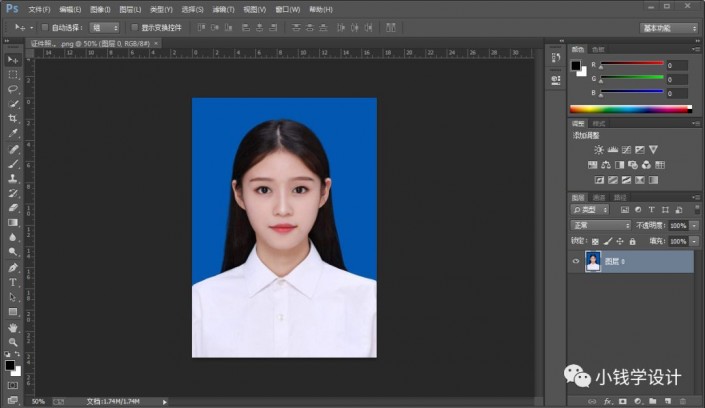Image resolution: width=705 pixels, height=408 pixels.
Task: Enable the 显示变换控件 checkbox
Action: point(133,27)
